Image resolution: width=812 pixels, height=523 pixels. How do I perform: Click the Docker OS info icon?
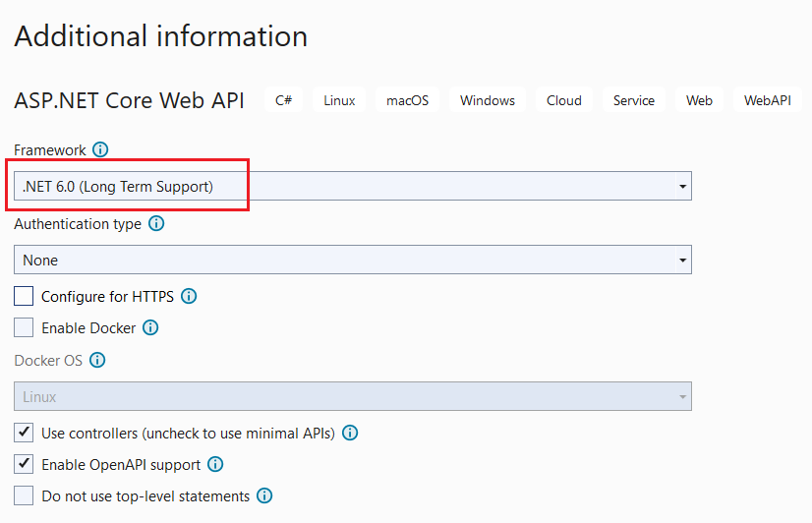97,360
